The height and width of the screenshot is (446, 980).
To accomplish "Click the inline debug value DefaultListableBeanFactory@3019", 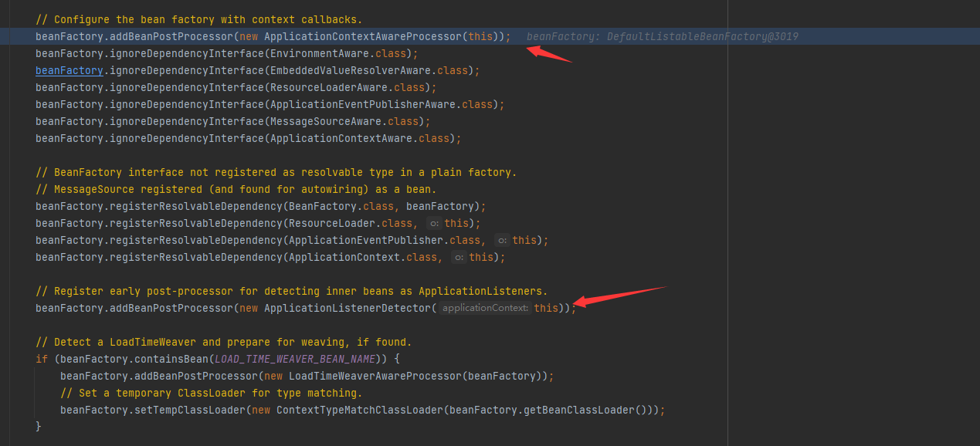I will (703, 36).
